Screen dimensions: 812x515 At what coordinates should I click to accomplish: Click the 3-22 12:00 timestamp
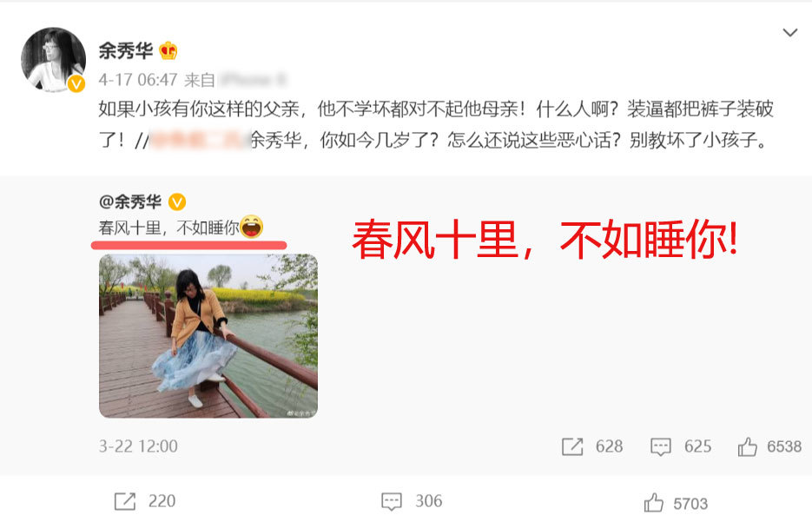coord(138,446)
